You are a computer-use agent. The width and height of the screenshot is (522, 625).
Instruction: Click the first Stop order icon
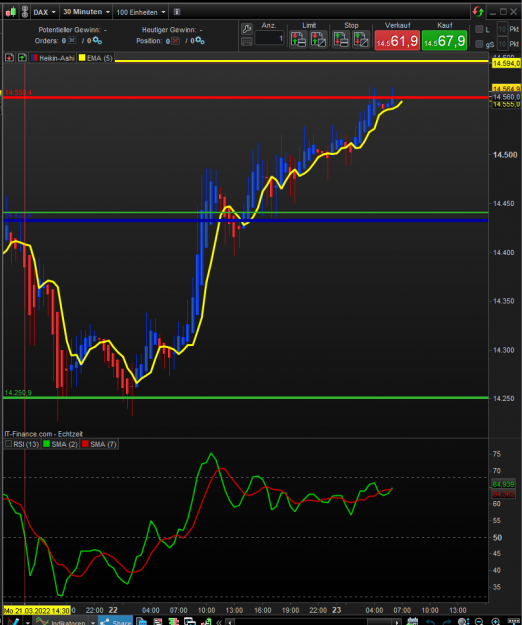tap(341, 39)
